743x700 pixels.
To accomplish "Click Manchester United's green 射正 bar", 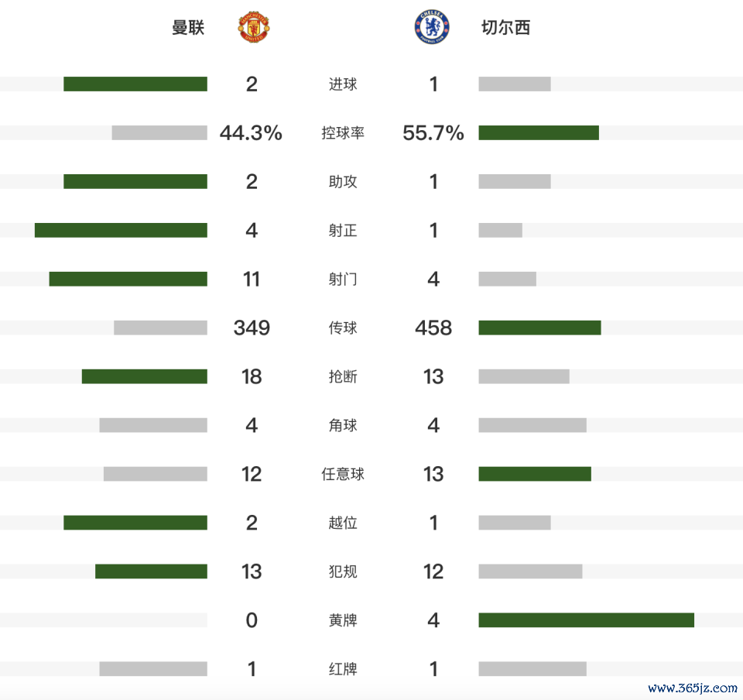I will pos(121,230).
